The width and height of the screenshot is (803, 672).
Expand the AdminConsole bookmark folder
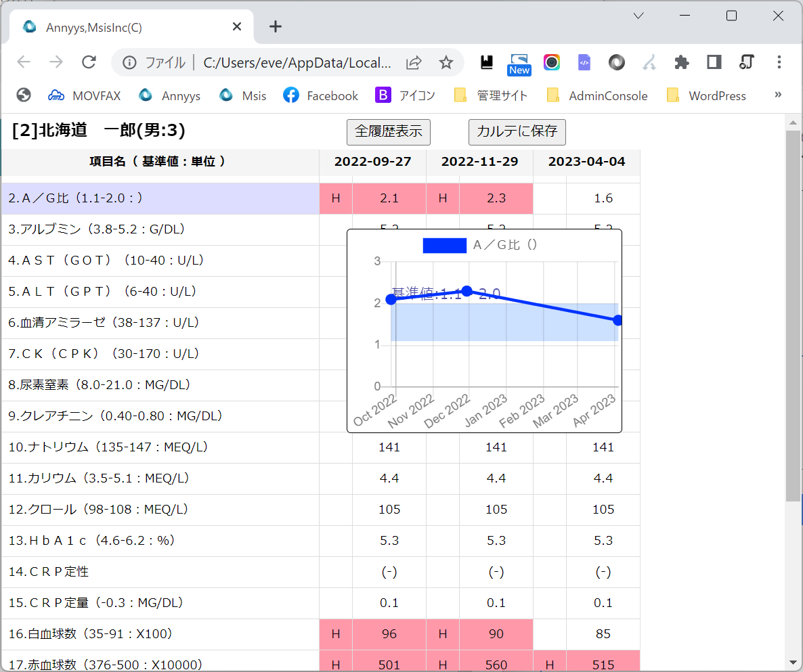(x=597, y=95)
